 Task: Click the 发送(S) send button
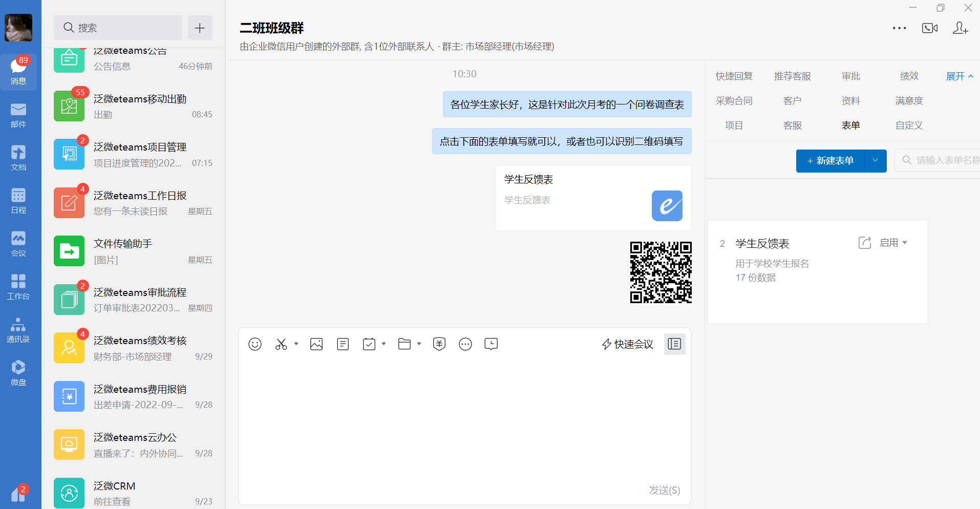(665, 490)
